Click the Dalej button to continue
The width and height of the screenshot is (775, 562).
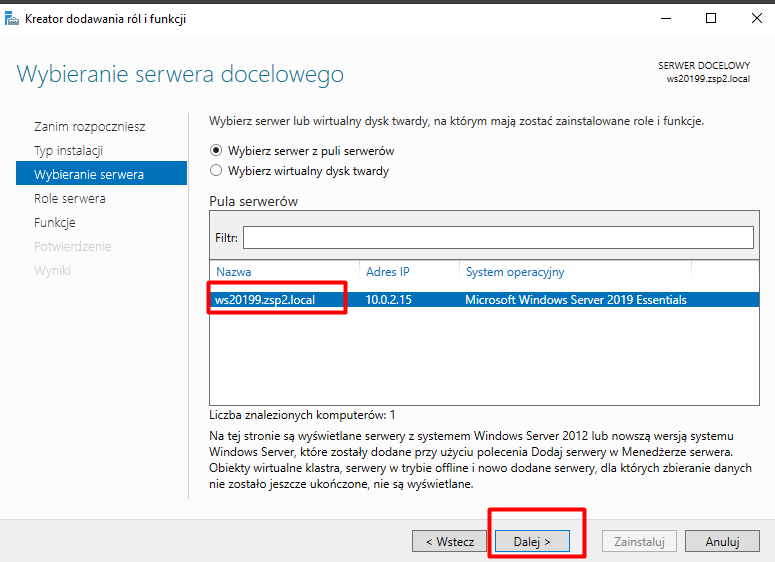[x=533, y=541]
